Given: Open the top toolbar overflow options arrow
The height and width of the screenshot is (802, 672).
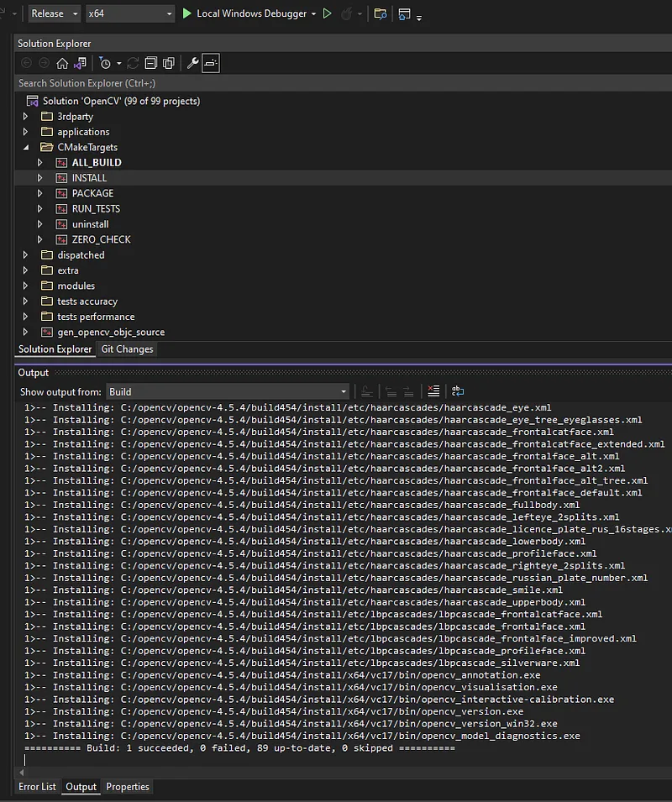Looking at the screenshot, I should 419,18.
